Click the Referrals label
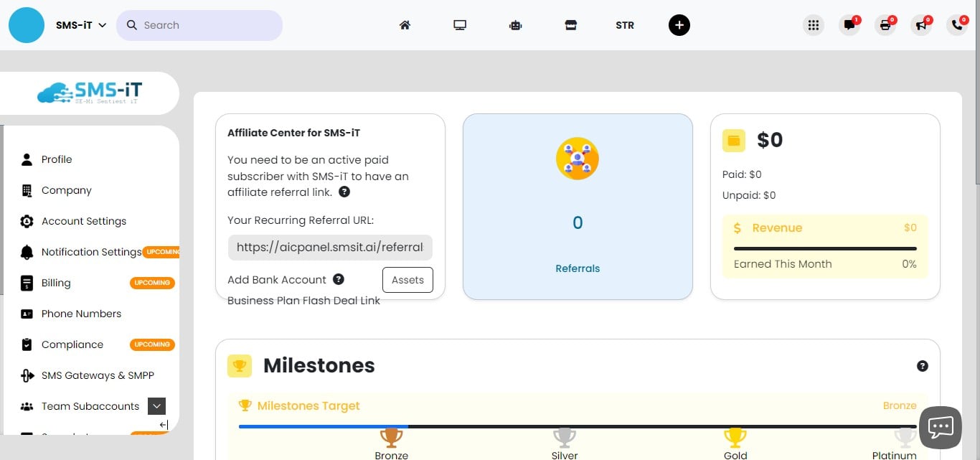This screenshot has width=980, height=460. [578, 268]
